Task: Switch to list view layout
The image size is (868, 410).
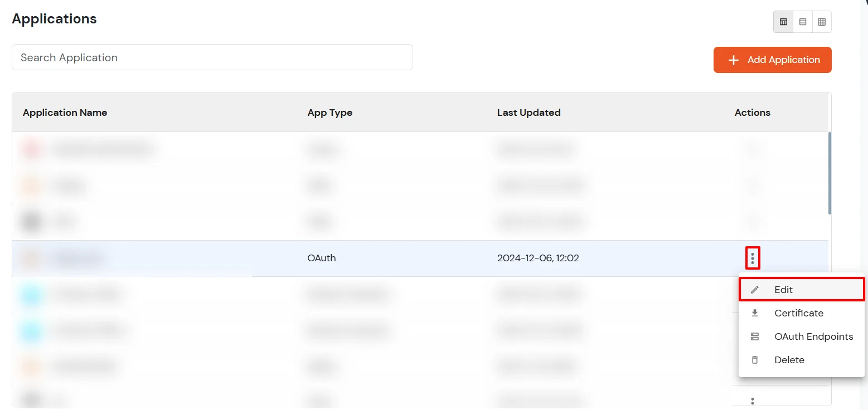Action: tap(802, 21)
